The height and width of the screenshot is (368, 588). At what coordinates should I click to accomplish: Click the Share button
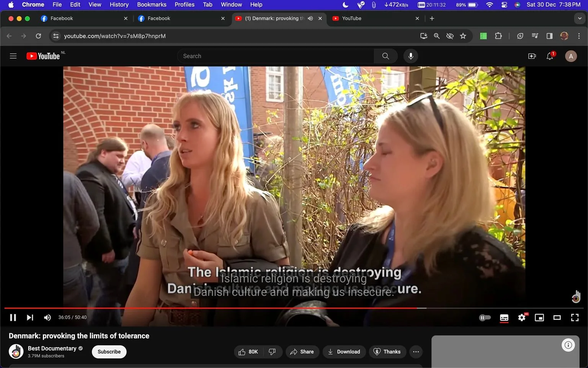point(302,352)
